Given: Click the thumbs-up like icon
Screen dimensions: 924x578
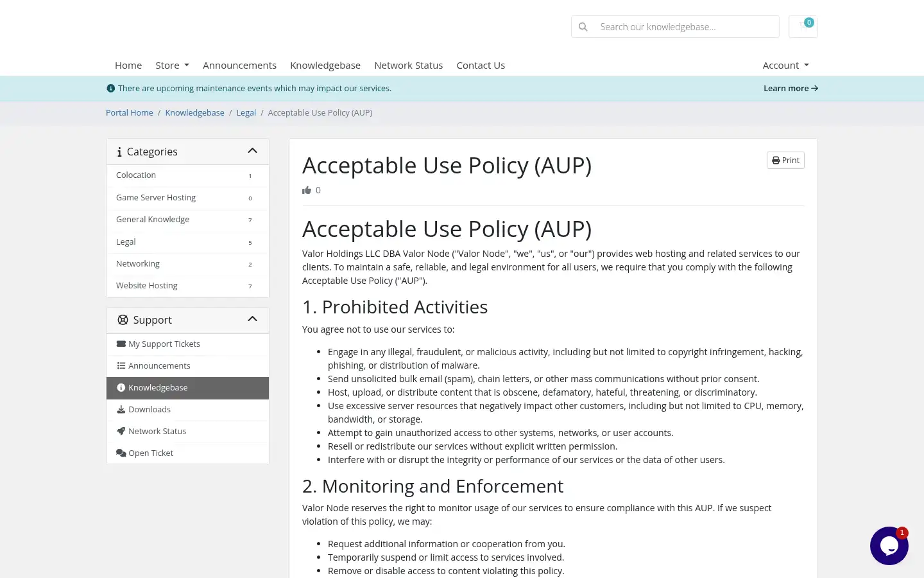Looking at the screenshot, I should coord(307,190).
